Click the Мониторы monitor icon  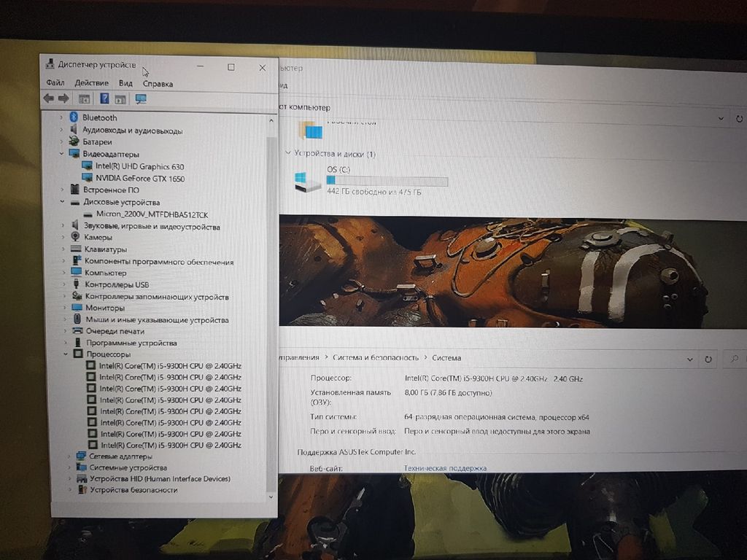tap(77, 307)
